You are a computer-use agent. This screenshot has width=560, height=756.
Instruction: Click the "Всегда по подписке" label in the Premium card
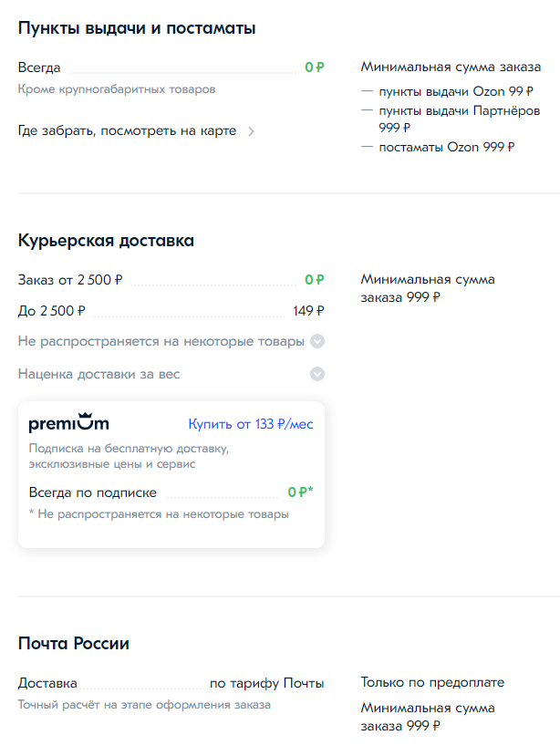tap(93, 492)
